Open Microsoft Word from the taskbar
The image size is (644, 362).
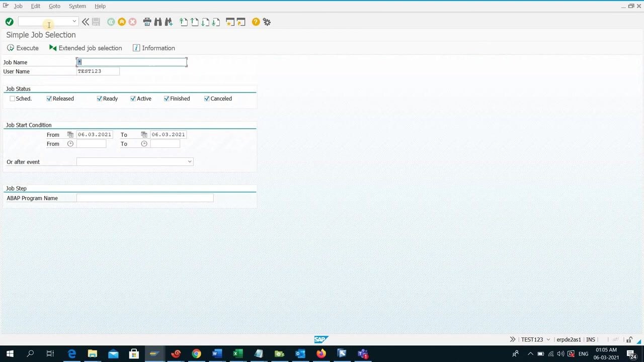coord(217,353)
